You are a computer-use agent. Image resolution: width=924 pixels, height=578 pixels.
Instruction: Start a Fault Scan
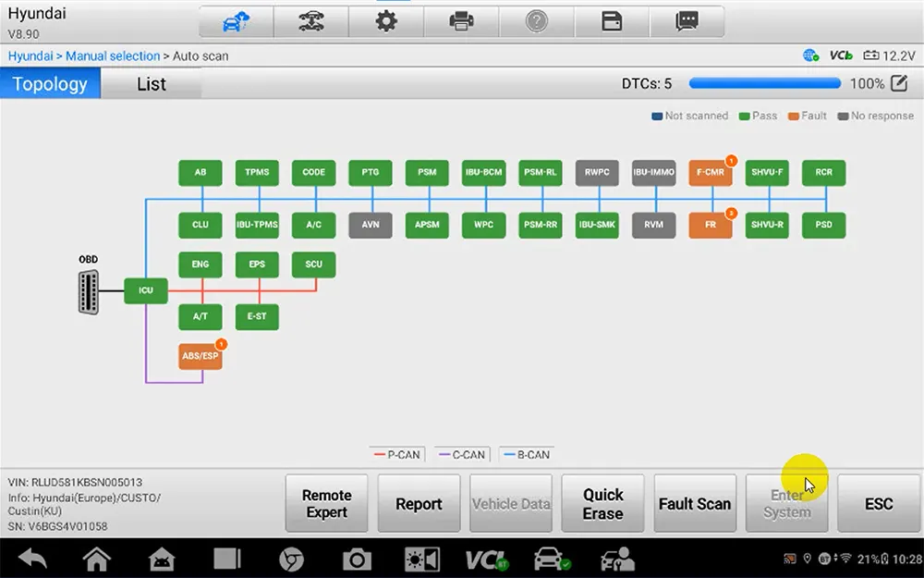[695, 504]
